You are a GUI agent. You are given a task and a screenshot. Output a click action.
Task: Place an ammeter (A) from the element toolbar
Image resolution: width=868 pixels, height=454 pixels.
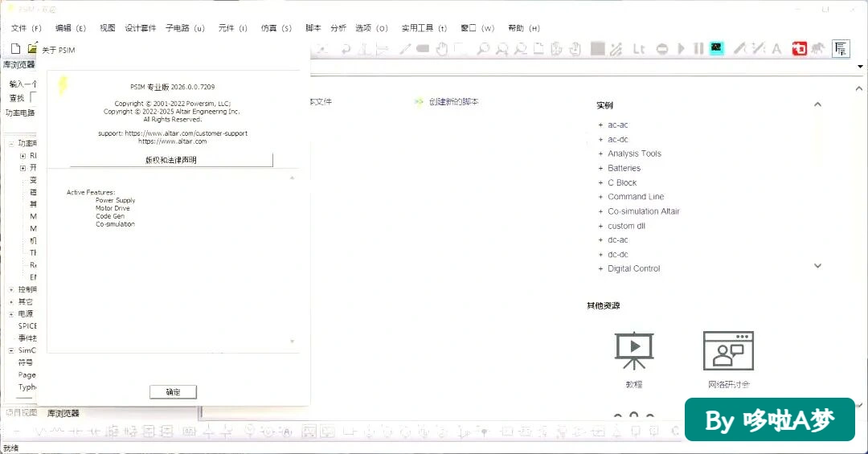coord(285,431)
